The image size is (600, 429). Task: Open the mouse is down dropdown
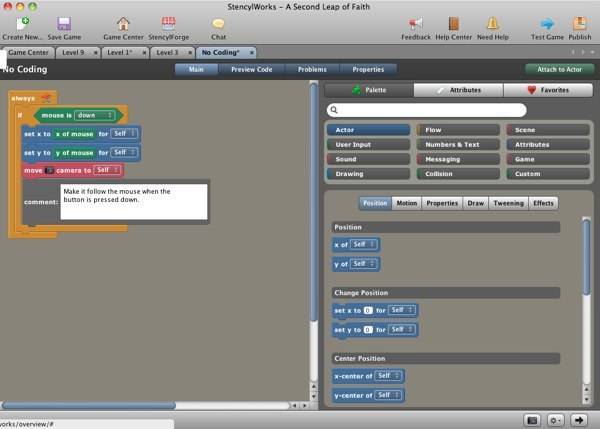click(x=95, y=115)
